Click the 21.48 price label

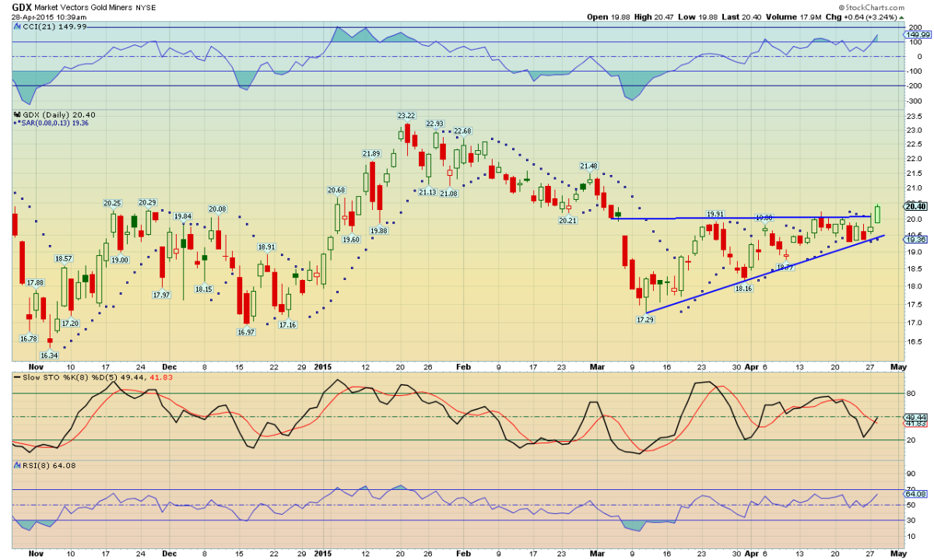point(588,166)
